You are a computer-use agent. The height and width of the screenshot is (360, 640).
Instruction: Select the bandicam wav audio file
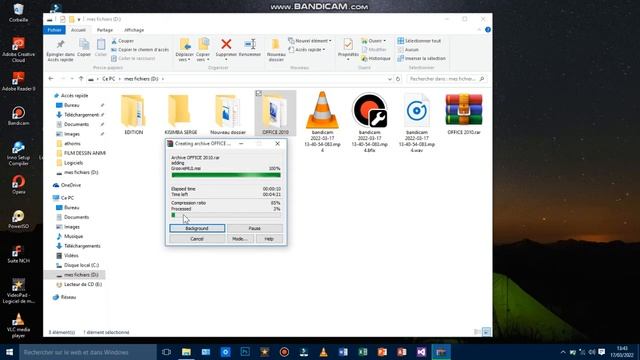click(x=417, y=122)
